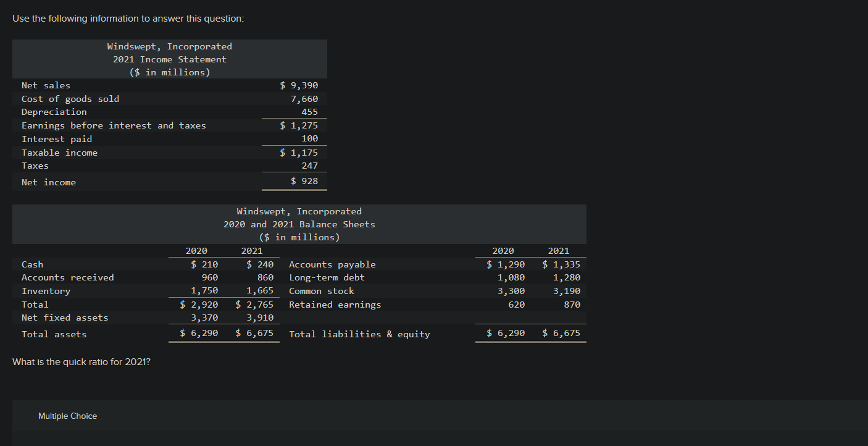Select the taxes value 247
The image size is (868, 446).
click(310, 166)
